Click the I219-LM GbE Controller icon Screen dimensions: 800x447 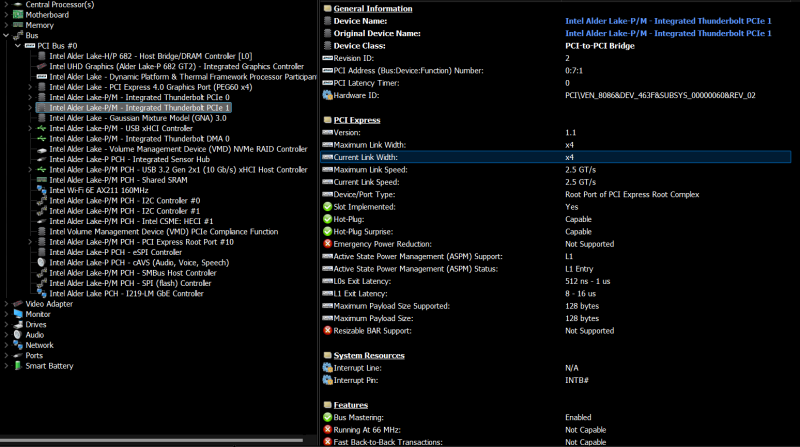[42, 293]
